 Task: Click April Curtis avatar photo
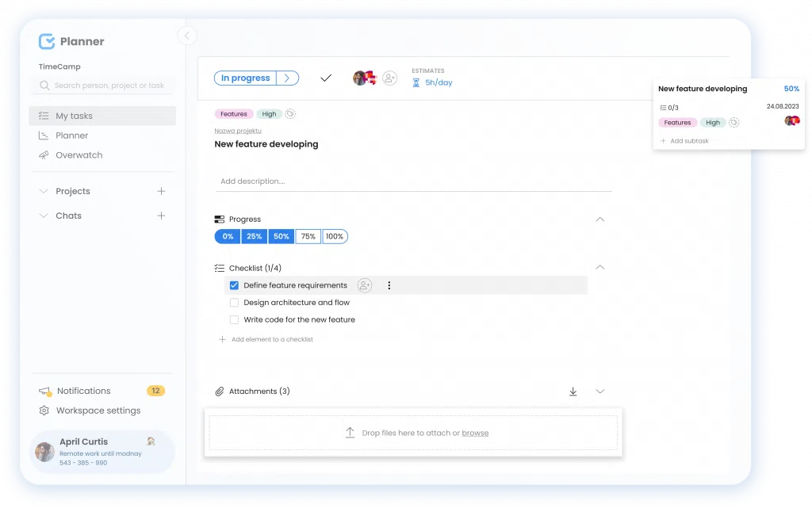click(x=44, y=452)
